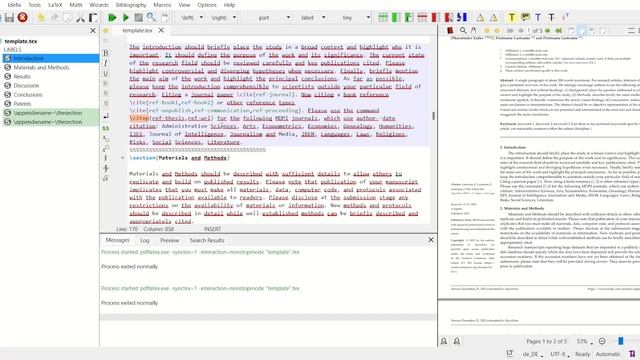Click the first warning triangle icon
This screenshot has height=360, width=640.
(480, 18)
